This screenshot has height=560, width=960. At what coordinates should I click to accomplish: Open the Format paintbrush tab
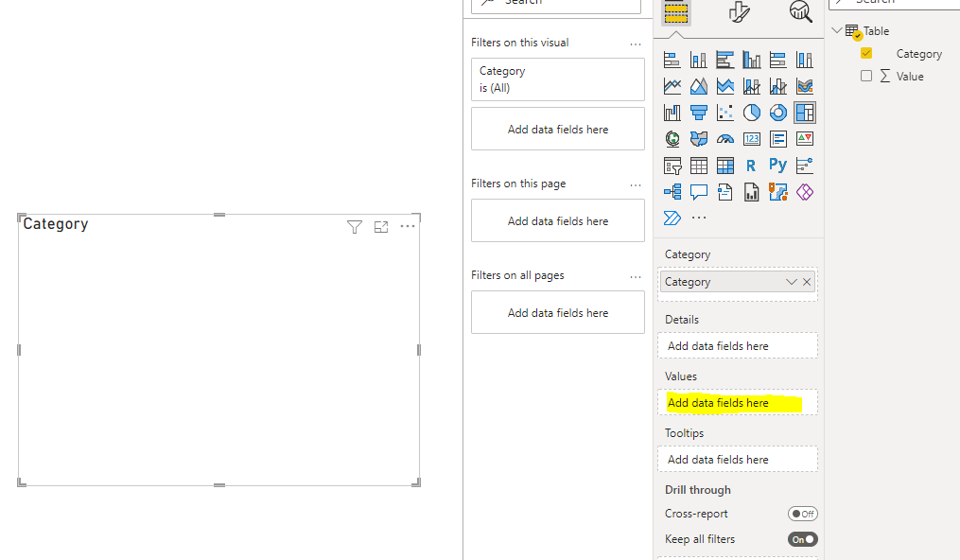(739, 11)
